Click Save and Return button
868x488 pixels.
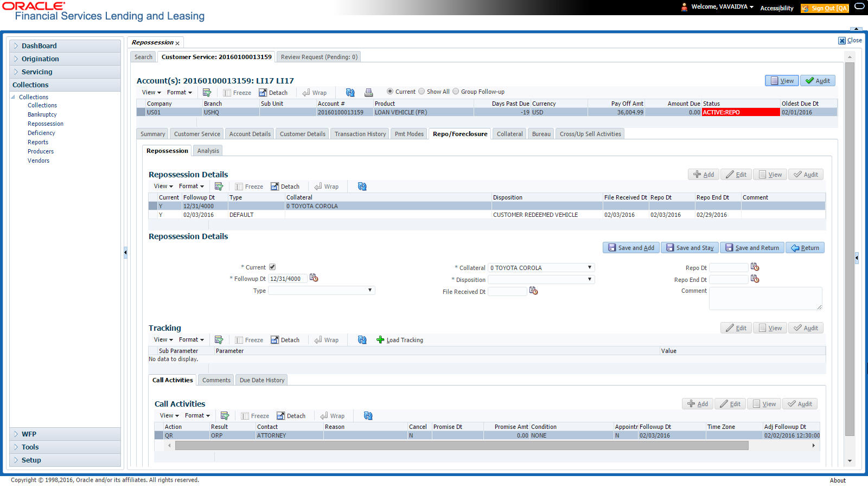pos(752,248)
